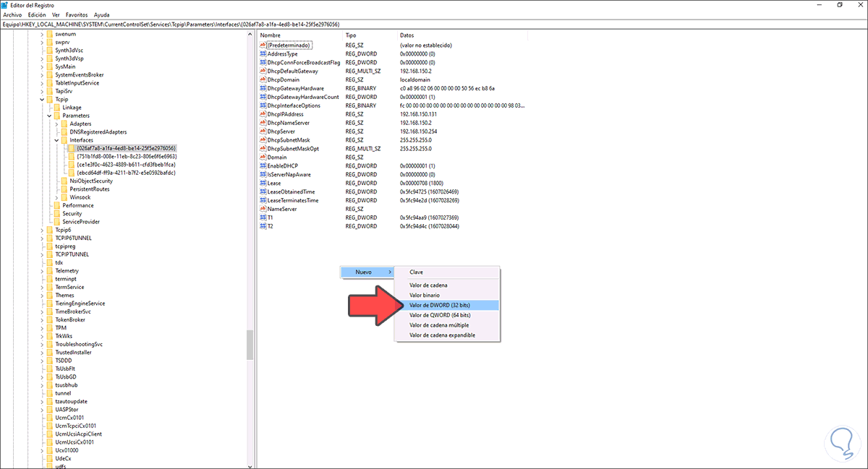This screenshot has width=868, height=469.
Task: Click the EnableDHCP value icon
Action: coord(263,165)
